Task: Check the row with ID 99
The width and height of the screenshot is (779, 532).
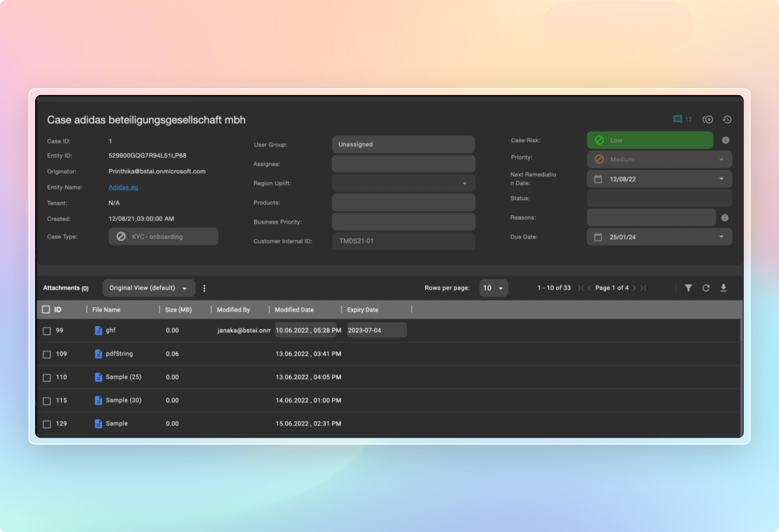Action: tap(47, 331)
